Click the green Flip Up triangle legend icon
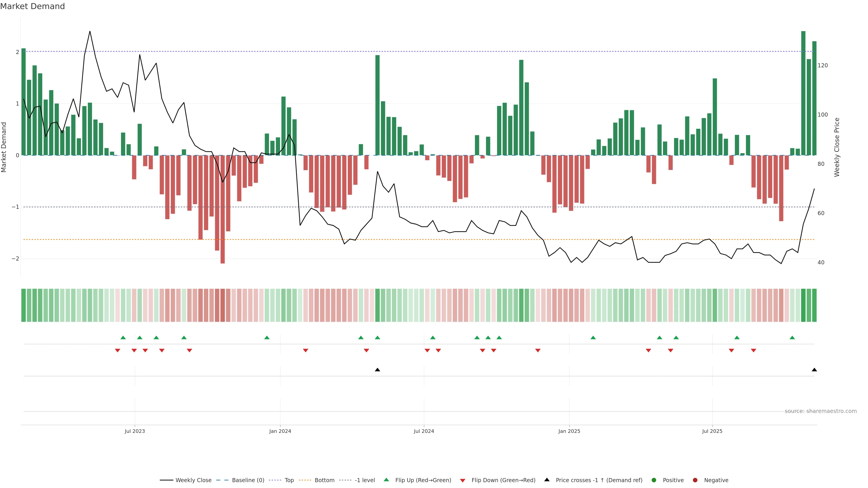The height and width of the screenshot is (488, 868). 386,480
